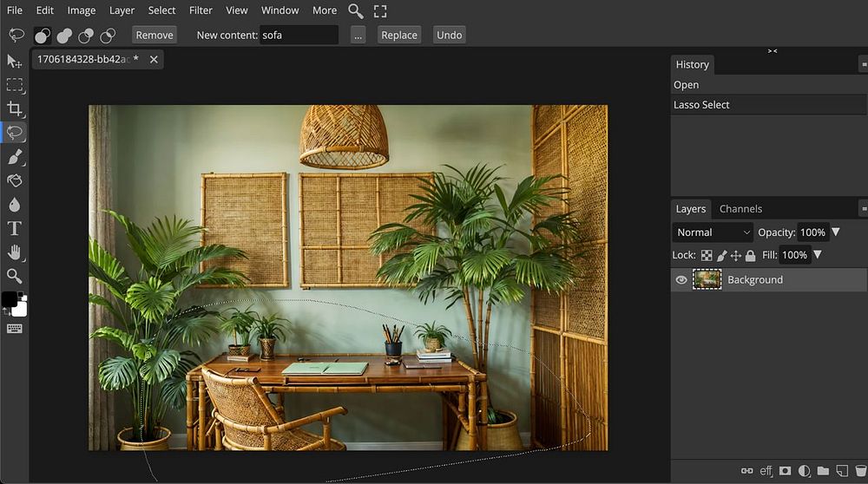Expand the Opacity slider arrow
The image size is (868, 484).
836,232
